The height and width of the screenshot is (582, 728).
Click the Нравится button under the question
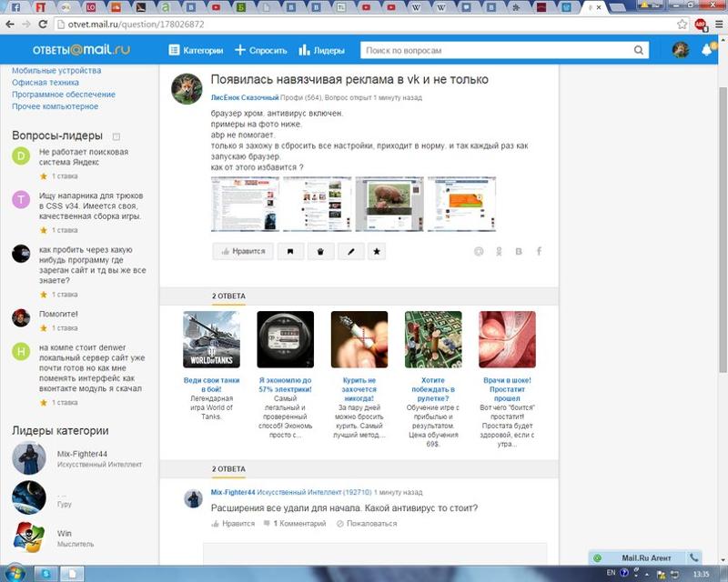tap(243, 251)
